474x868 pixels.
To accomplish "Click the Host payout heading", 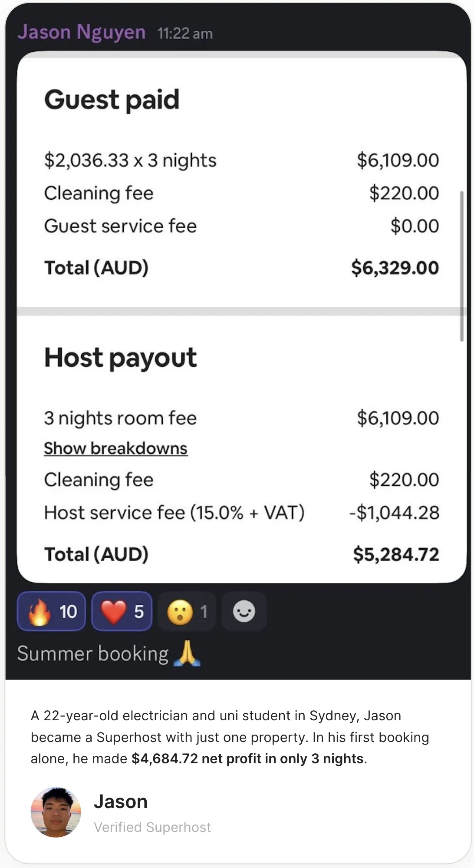I will [x=120, y=358].
